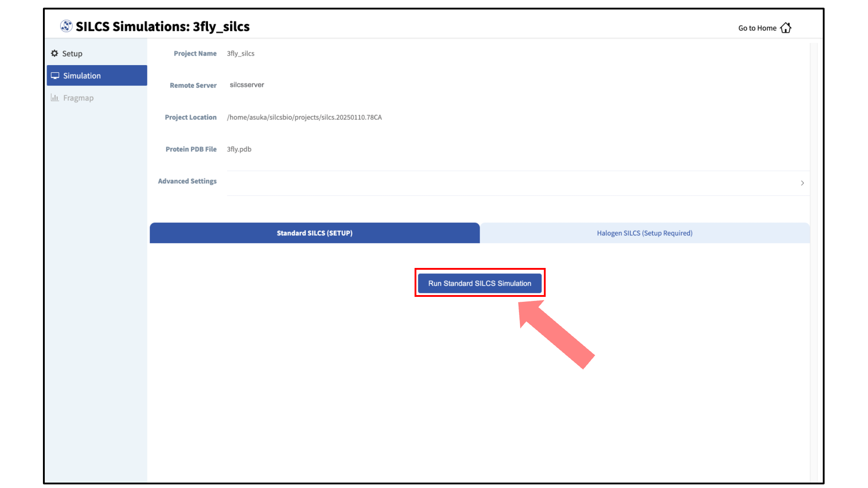Image resolution: width=868 pixels, height=488 pixels.
Task: Open the Setup section
Action: click(97, 53)
